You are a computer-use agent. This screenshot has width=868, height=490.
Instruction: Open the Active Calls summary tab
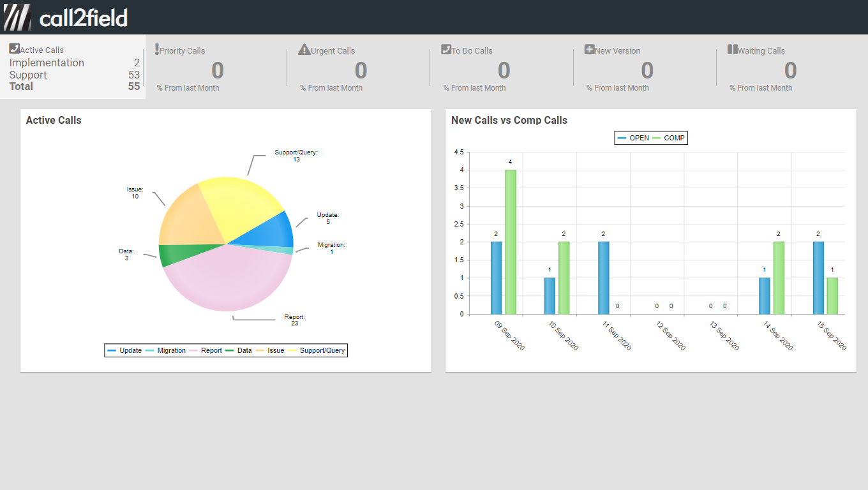click(x=73, y=67)
